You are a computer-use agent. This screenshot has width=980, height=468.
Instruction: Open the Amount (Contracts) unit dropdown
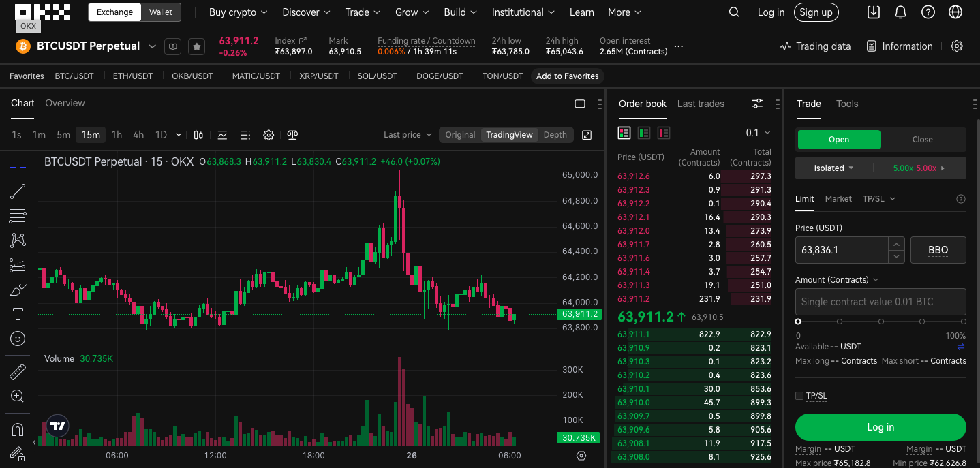(837, 280)
